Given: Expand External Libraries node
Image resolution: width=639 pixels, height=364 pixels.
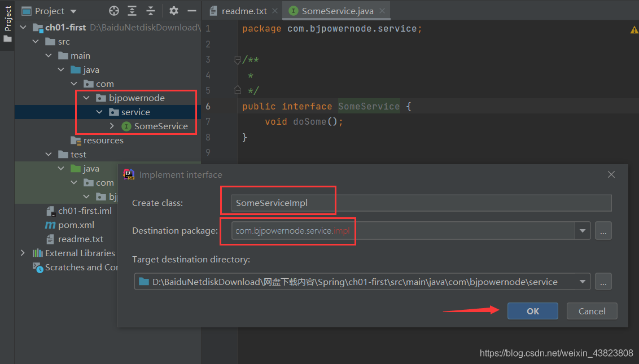Looking at the screenshot, I should click(23, 253).
